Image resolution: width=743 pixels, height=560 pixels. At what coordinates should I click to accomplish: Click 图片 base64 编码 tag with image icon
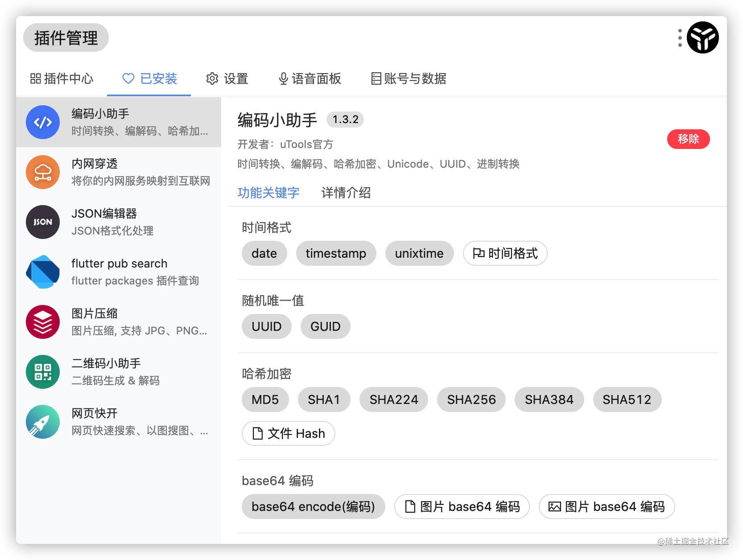tap(607, 506)
